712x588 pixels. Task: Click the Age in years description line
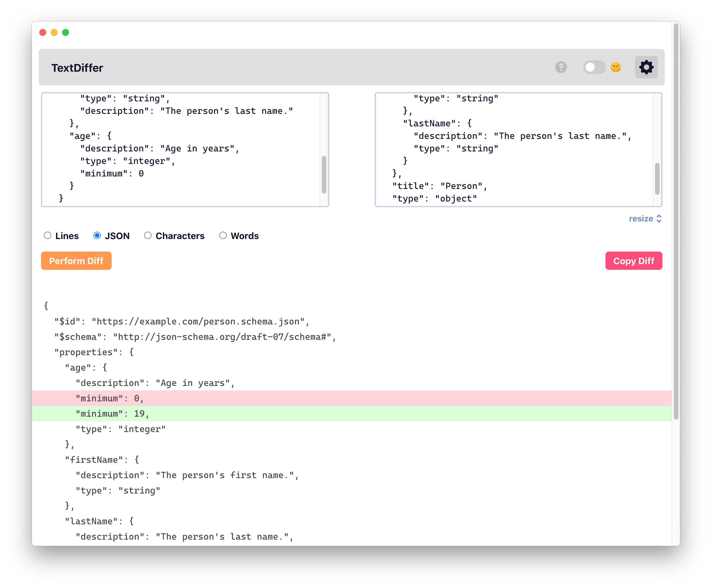tap(154, 383)
